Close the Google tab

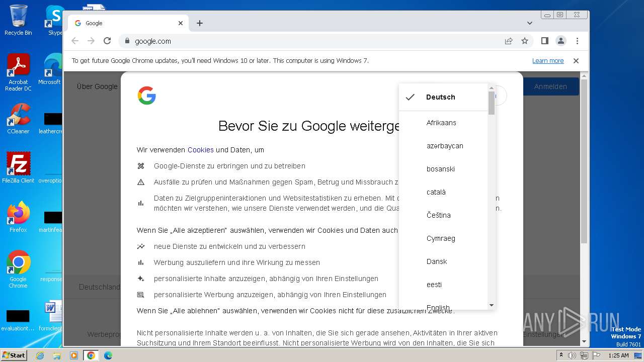coord(181,23)
